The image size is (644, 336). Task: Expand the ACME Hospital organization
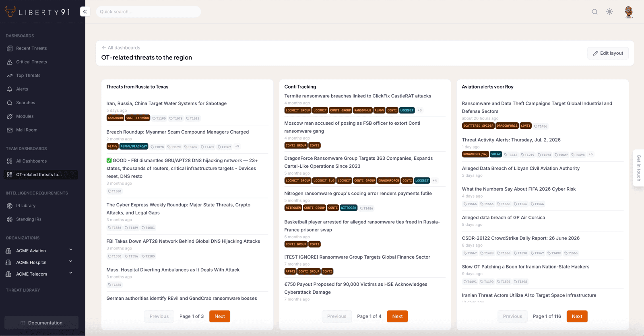71,262
